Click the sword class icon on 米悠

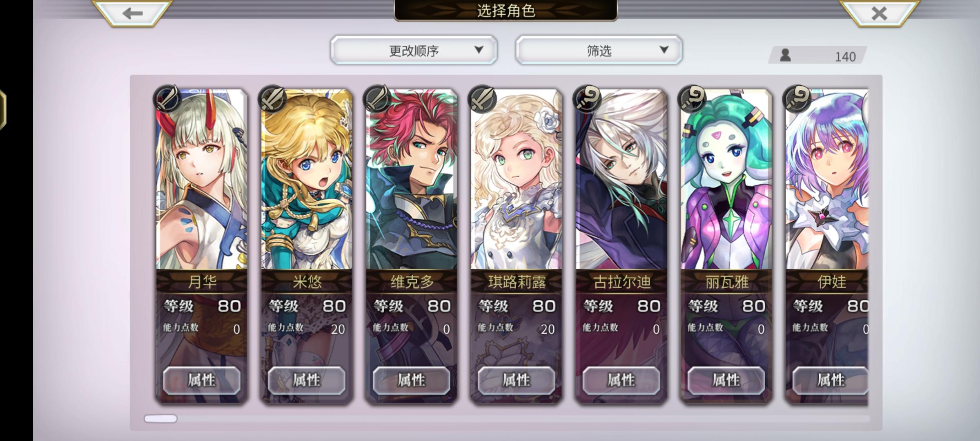tap(272, 98)
